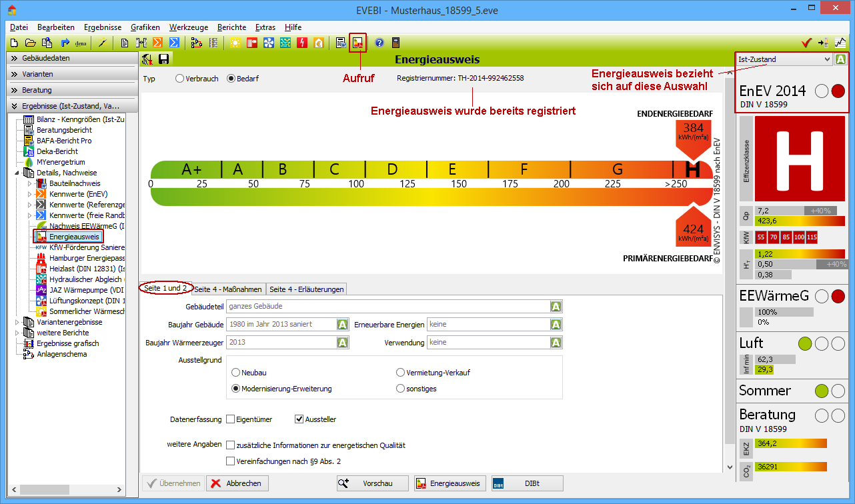Click the blue export arrow icon

point(65,43)
